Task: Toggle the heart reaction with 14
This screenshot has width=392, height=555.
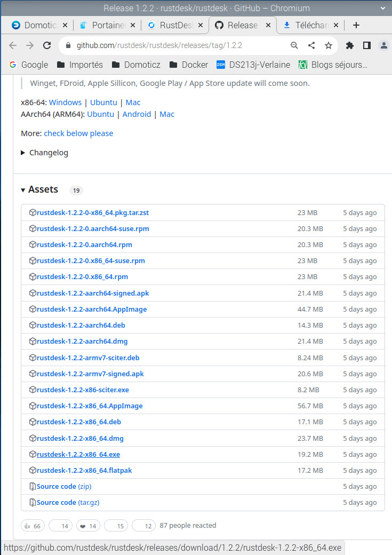Action: [88, 526]
